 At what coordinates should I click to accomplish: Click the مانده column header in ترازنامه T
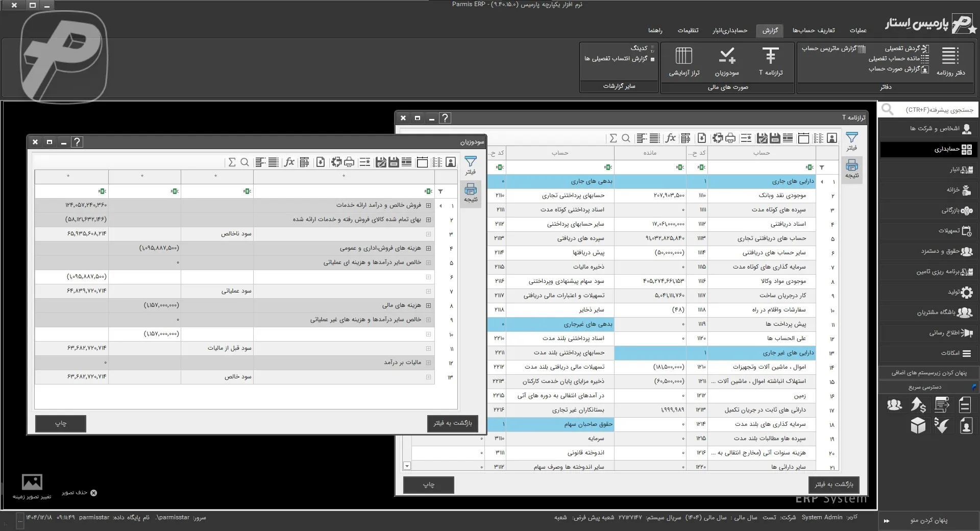pyautogui.click(x=650, y=153)
